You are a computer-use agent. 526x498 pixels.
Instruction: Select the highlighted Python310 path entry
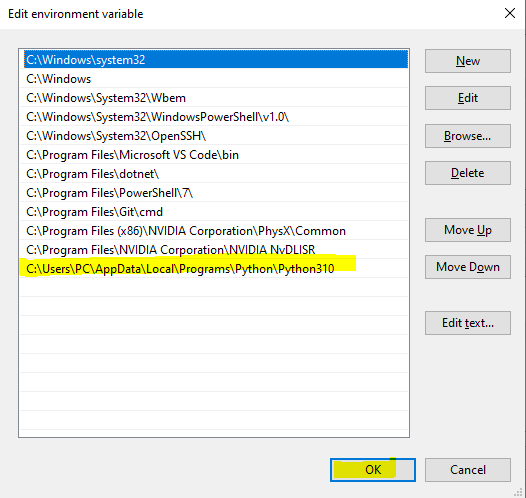[214, 269]
